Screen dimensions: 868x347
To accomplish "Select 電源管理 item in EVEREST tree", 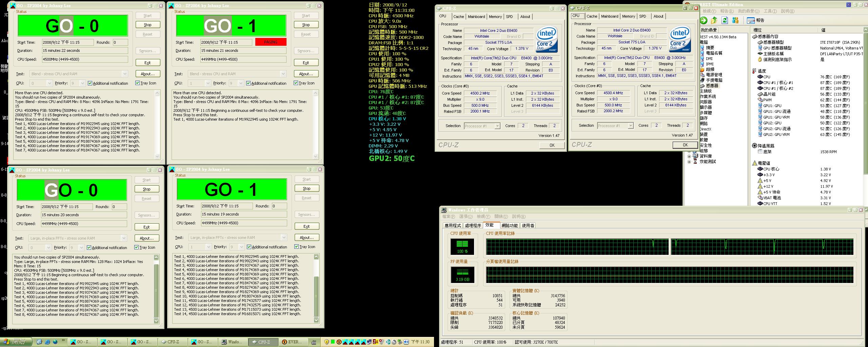I will (x=714, y=75).
